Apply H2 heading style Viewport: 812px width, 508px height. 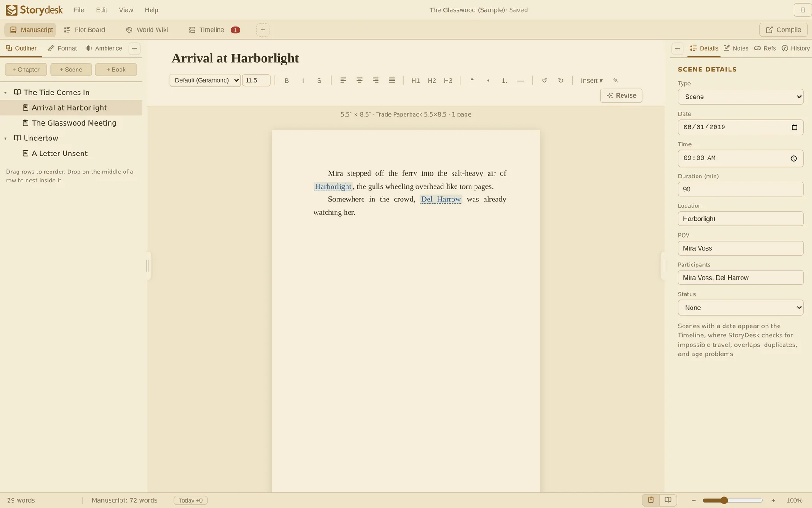pyautogui.click(x=432, y=80)
